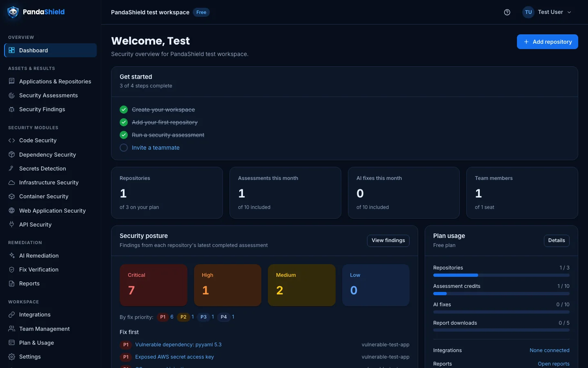Image resolution: width=588 pixels, height=368 pixels.
Task: Click the Fix Verification shield icon
Action: (12, 269)
